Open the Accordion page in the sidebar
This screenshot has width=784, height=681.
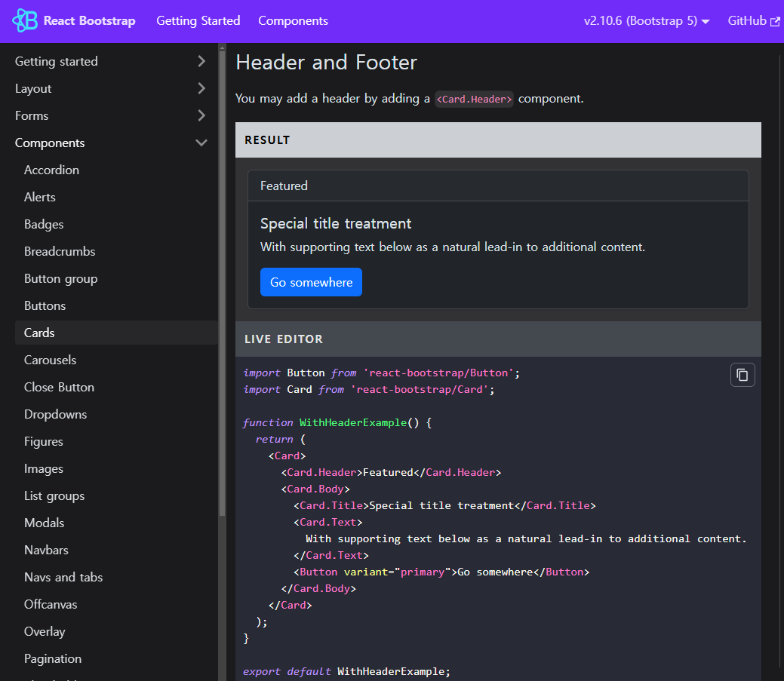(51, 170)
